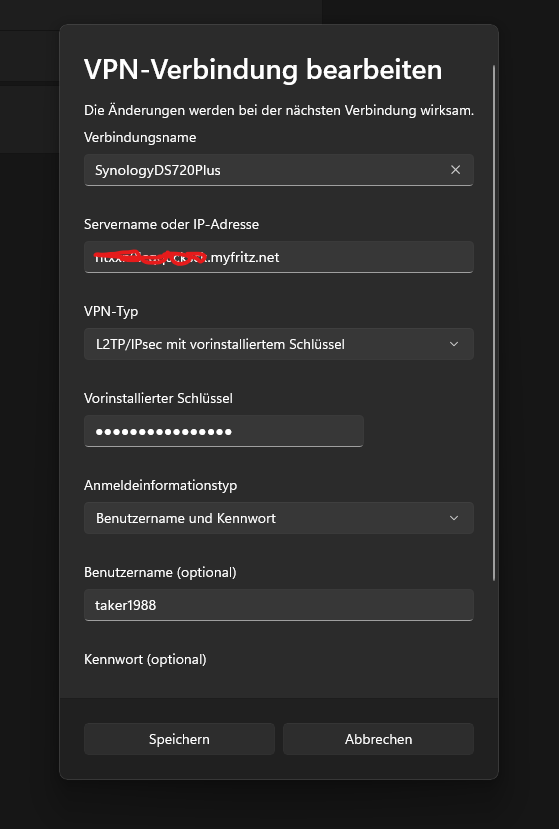Click into the masked Vorinstallierter Schlüssel field

(224, 431)
